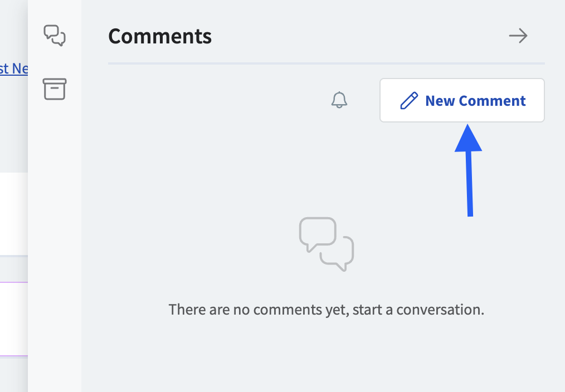Click the Comments heading text
Image resolution: width=565 pixels, height=392 pixels.
(160, 36)
